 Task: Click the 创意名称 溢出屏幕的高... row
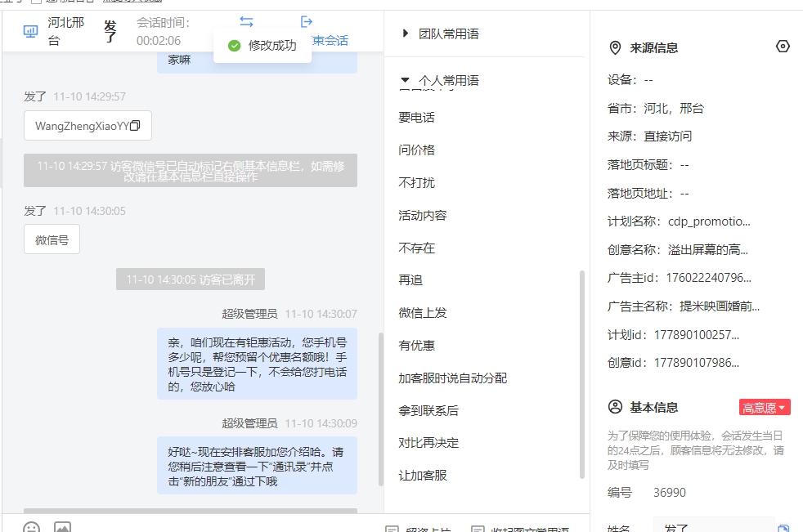click(678, 250)
